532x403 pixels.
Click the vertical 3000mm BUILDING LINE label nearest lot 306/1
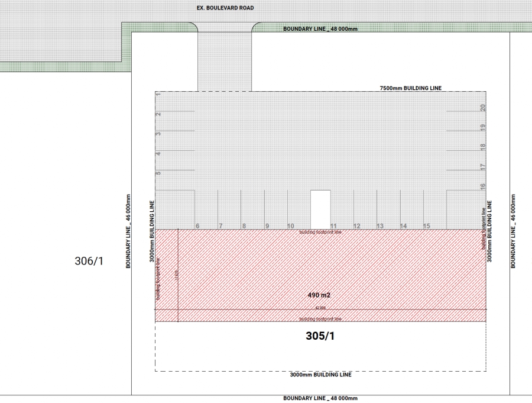[152, 231]
